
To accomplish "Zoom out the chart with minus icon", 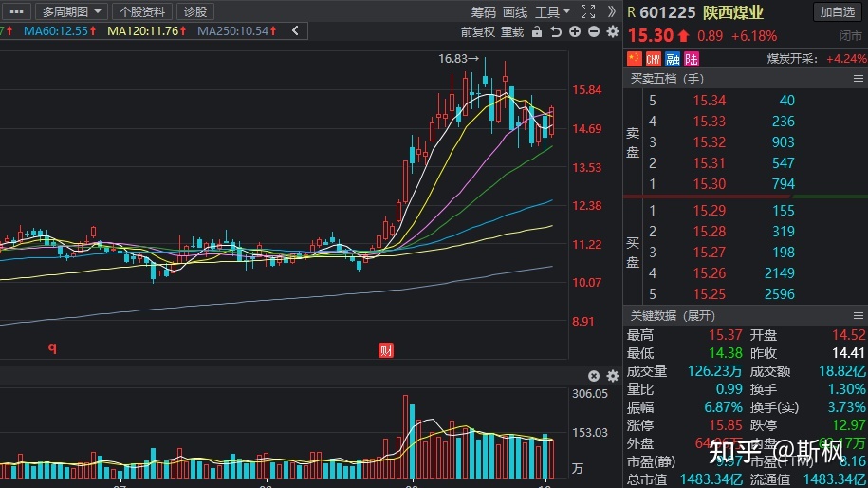I will pyautogui.click(x=594, y=31).
